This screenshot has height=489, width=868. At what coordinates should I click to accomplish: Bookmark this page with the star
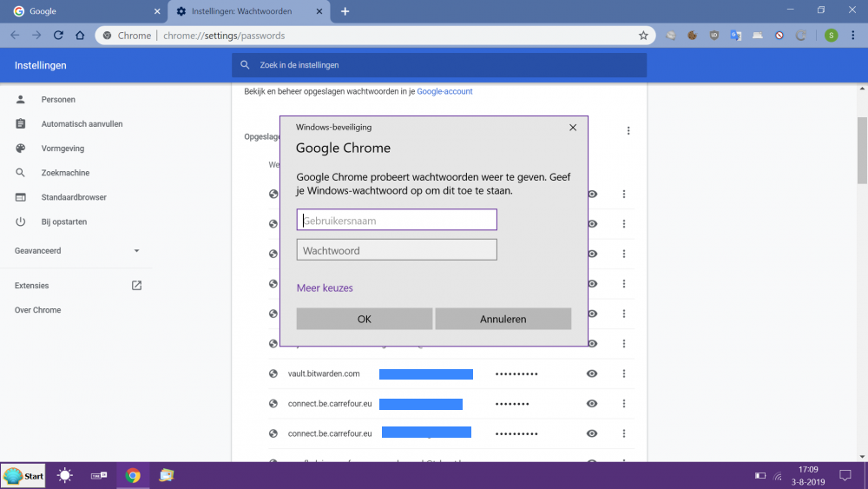click(643, 36)
